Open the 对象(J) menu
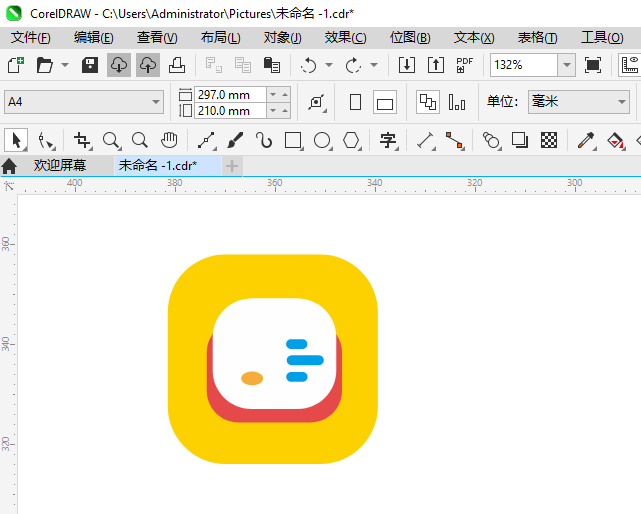This screenshot has height=514, width=641. 282,38
